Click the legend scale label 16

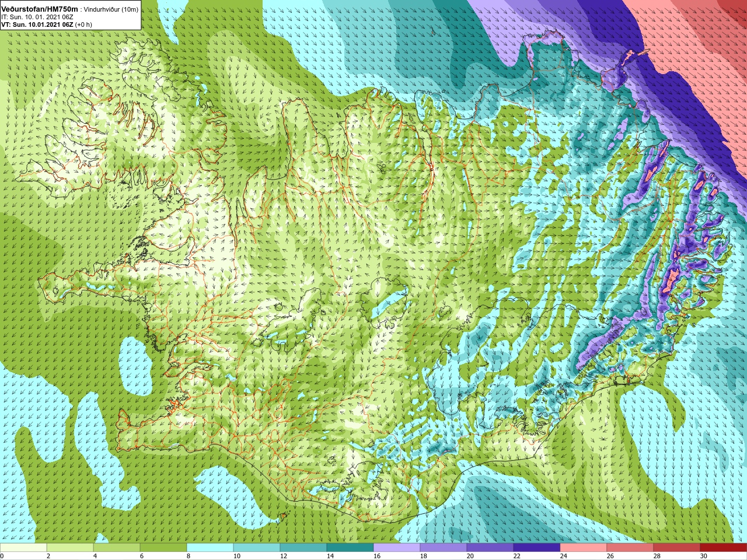[377, 556]
